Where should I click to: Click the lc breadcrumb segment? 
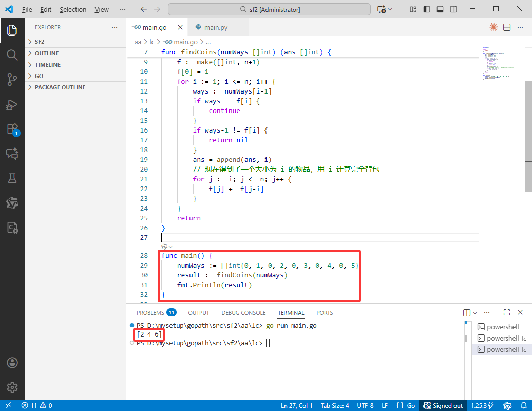coord(151,42)
